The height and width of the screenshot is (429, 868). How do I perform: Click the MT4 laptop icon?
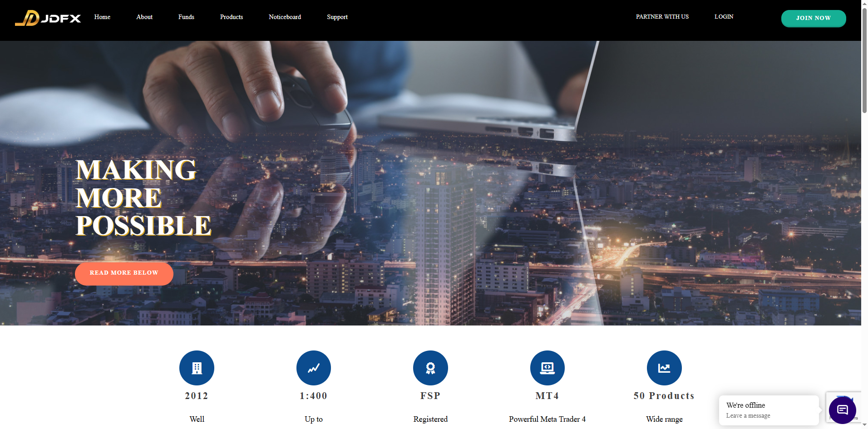(x=547, y=368)
